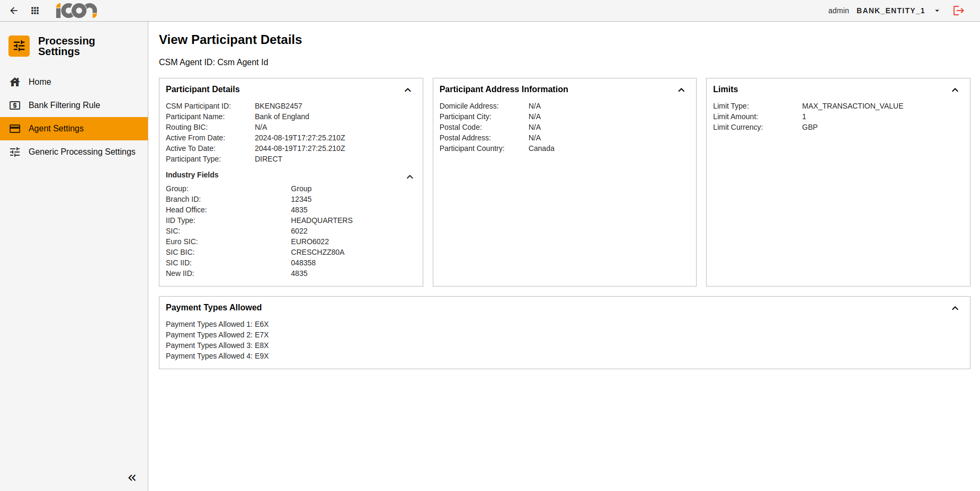Viewport: 980px width, 491px height.
Task: Click the admin user label
Action: coord(838,11)
